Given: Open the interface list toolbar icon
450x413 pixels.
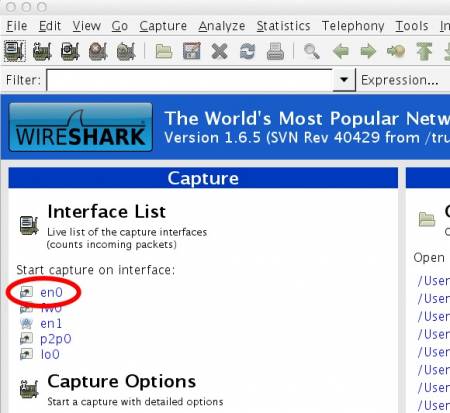Looking at the screenshot, I should [15, 51].
